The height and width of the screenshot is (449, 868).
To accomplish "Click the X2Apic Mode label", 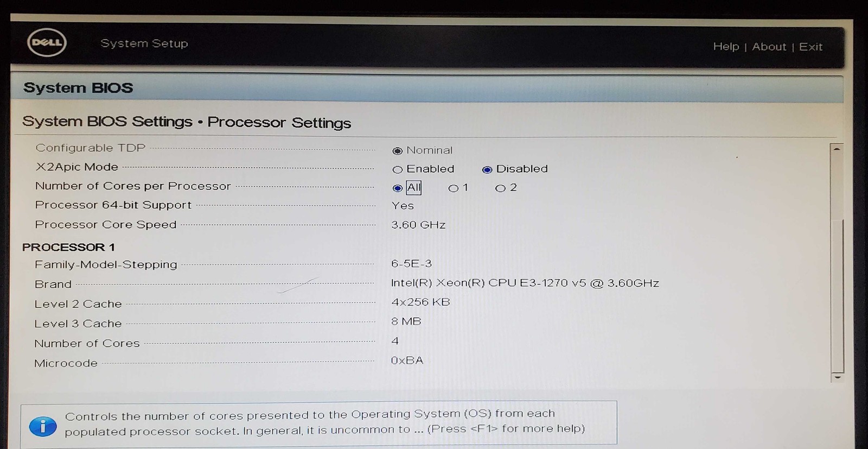I will [76, 167].
